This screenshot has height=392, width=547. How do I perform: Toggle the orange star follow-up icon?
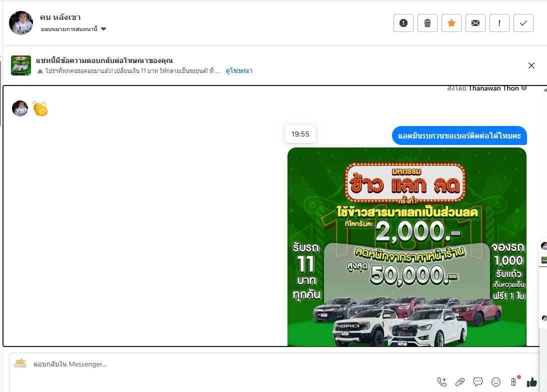coord(451,23)
